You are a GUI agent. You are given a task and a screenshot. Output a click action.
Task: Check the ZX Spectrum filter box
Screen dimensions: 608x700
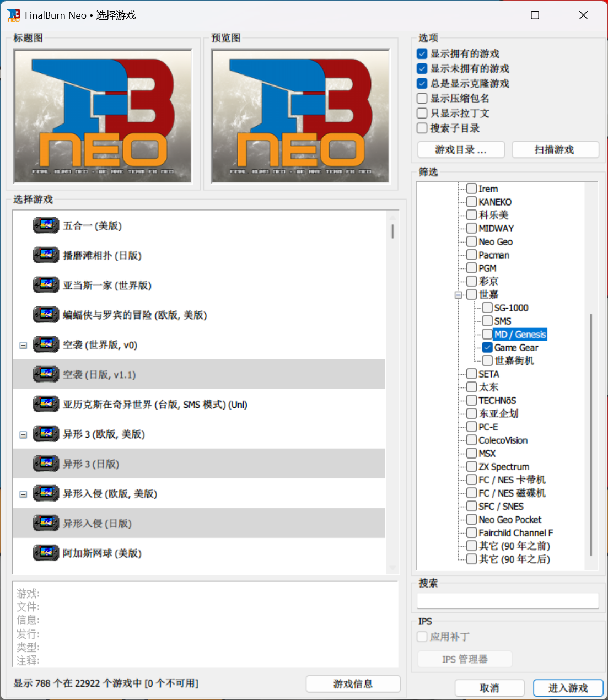tap(472, 466)
